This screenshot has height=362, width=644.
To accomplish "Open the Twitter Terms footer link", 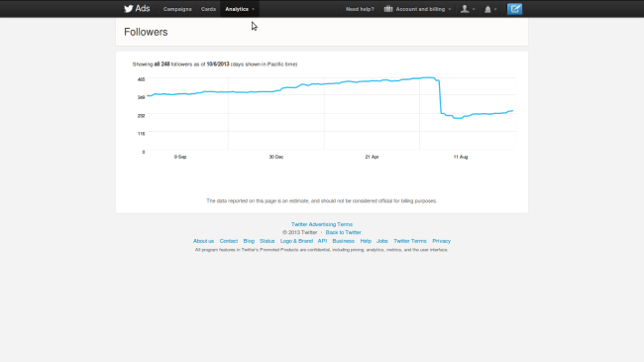I will 410,241.
